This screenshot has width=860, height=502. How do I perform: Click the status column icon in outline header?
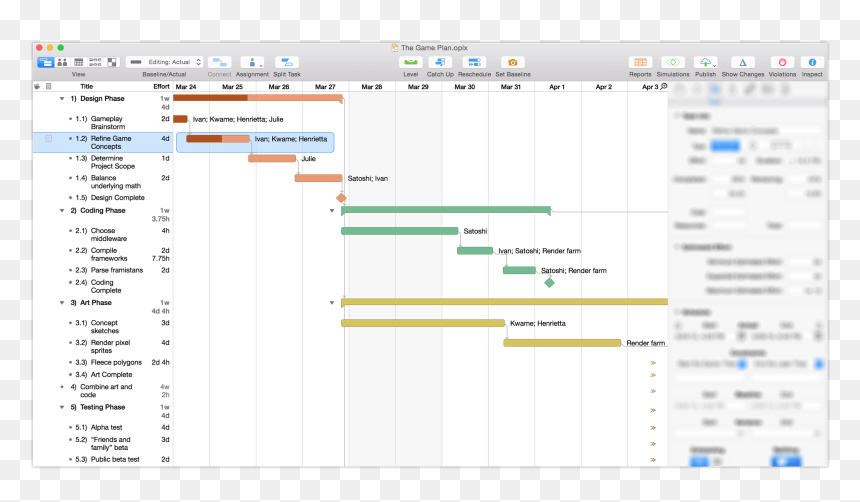[37, 86]
